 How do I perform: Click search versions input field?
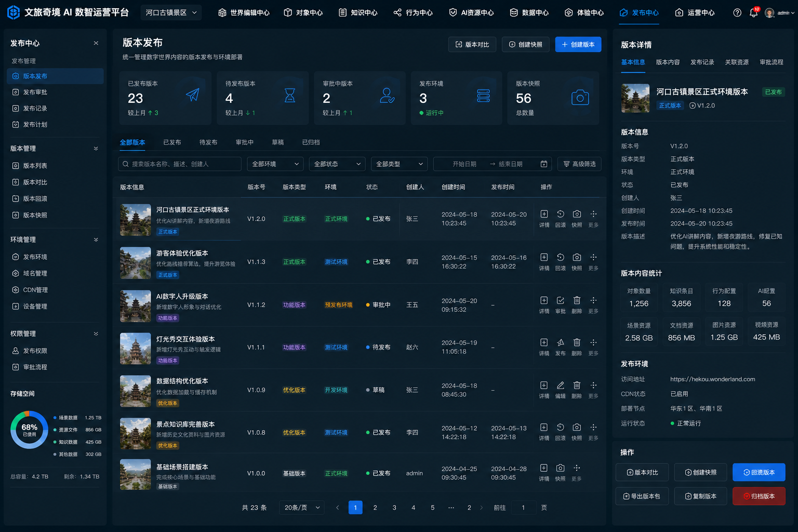click(x=180, y=164)
